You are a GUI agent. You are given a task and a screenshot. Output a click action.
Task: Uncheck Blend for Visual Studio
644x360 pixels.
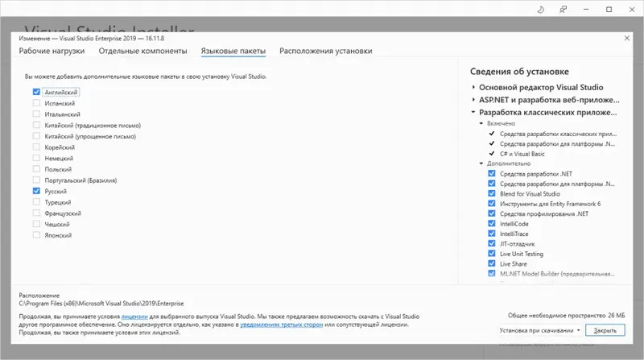coord(492,193)
